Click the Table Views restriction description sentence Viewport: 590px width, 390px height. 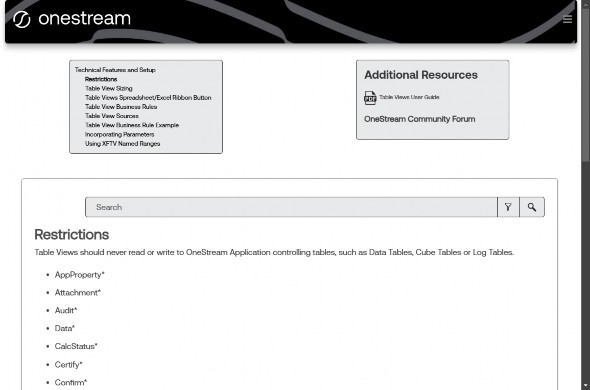[274, 252]
